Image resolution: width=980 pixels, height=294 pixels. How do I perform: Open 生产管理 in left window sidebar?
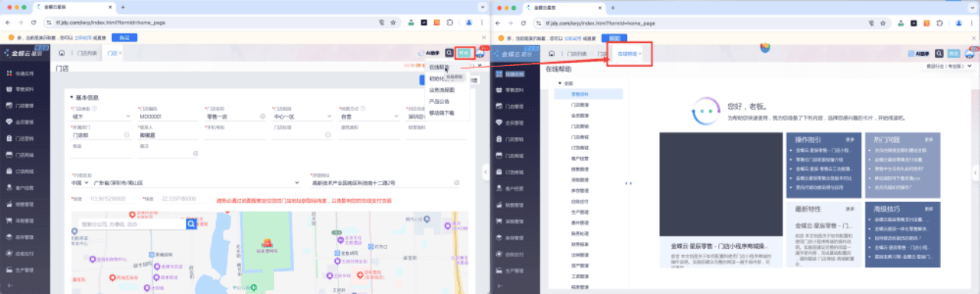pos(25,270)
